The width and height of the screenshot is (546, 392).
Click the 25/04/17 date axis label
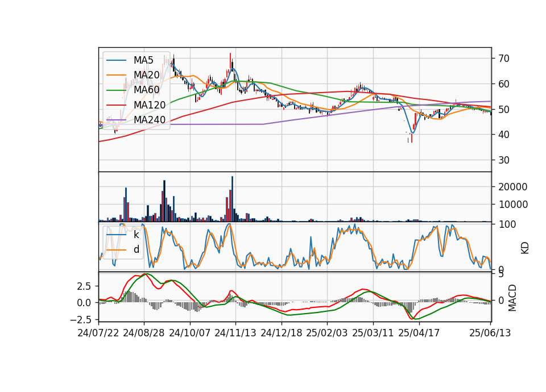click(x=419, y=333)
